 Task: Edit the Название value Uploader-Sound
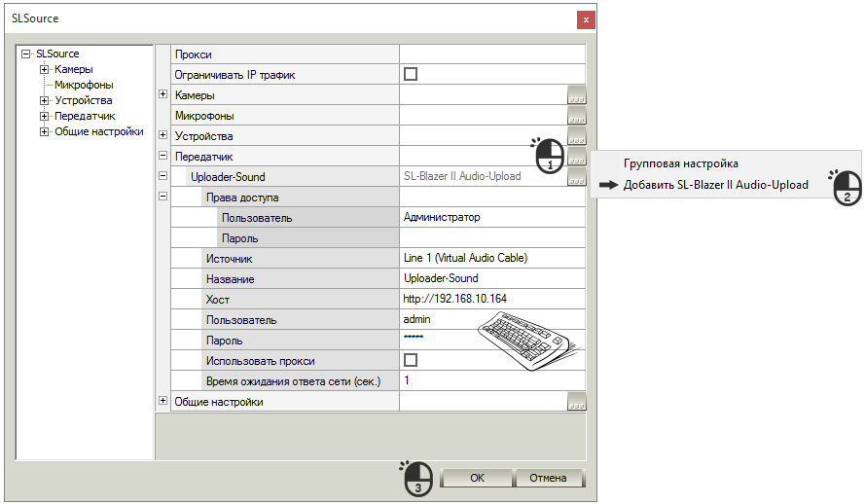point(492,278)
